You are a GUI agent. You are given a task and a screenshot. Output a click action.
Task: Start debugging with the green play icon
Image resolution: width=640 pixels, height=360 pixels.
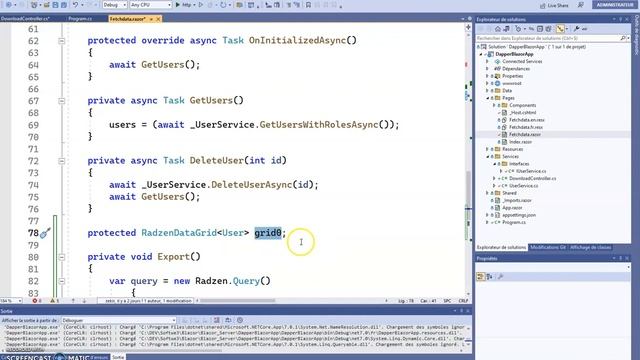tap(178, 5)
